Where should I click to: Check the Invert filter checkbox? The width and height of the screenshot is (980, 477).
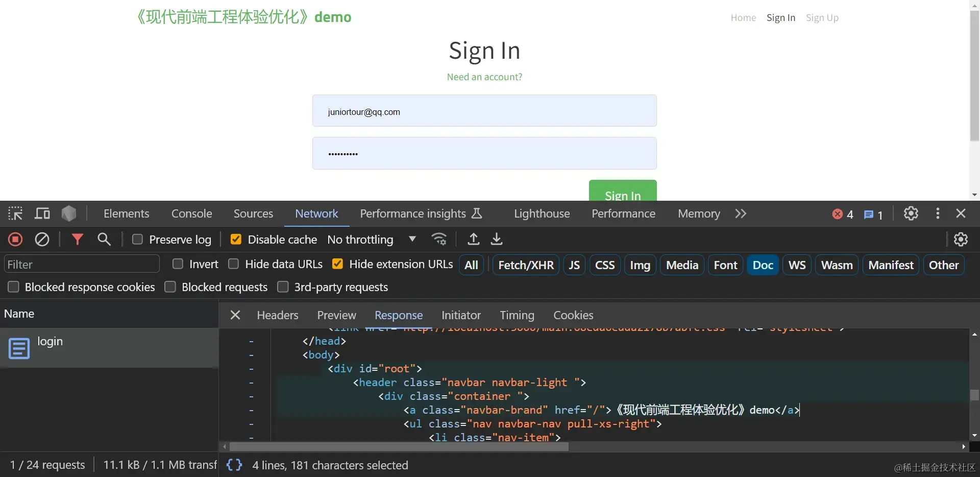tap(178, 264)
